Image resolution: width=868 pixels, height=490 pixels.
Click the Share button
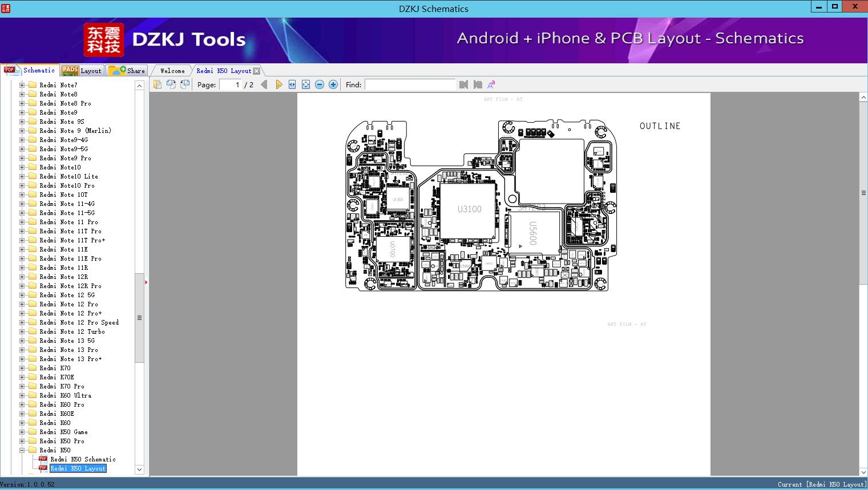click(127, 70)
